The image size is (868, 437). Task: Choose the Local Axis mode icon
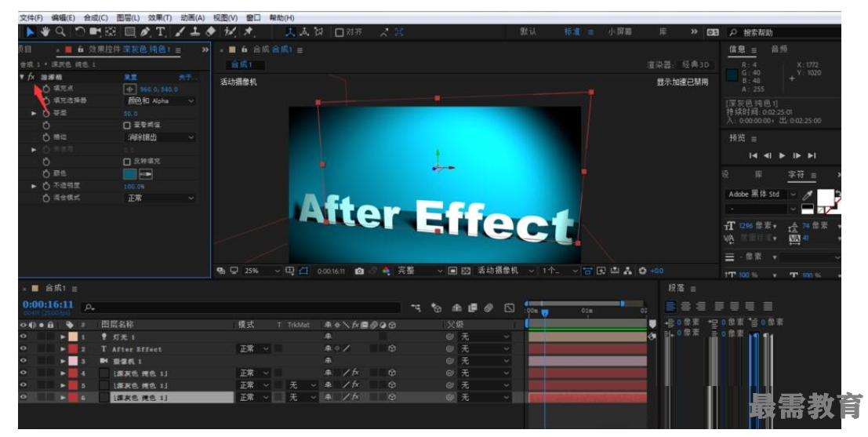(x=290, y=32)
